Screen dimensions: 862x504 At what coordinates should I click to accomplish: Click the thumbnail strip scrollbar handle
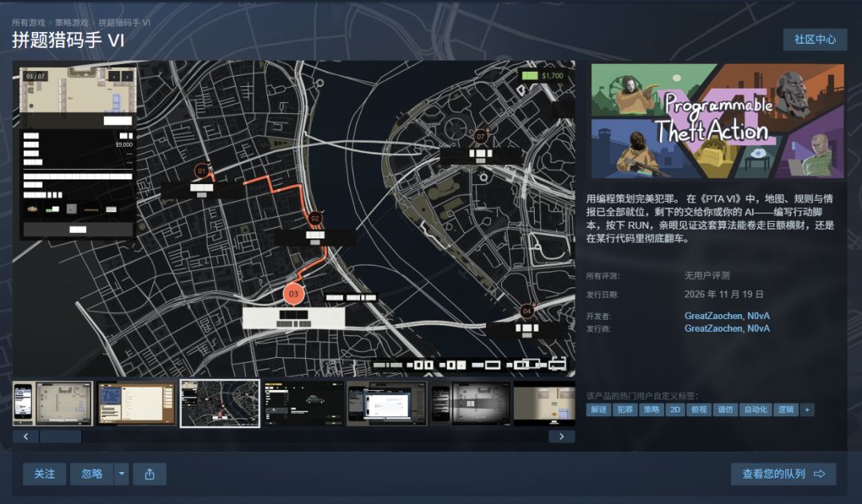coord(61,436)
